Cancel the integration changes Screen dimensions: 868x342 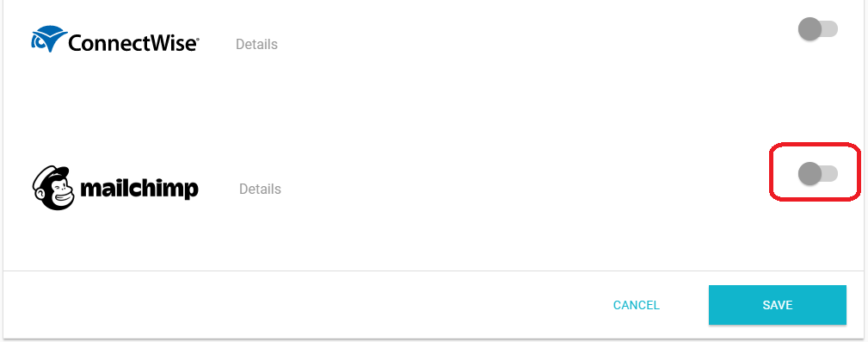pyautogui.click(x=637, y=306)
